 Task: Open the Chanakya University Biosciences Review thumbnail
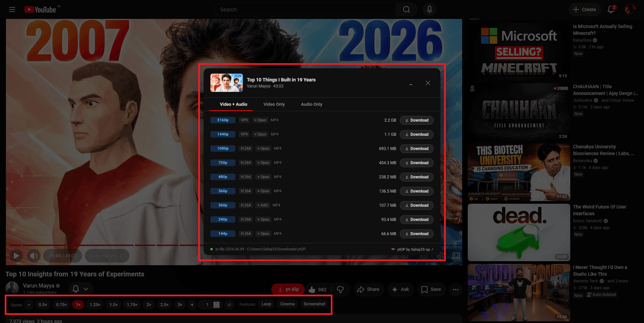coord(519,172)
